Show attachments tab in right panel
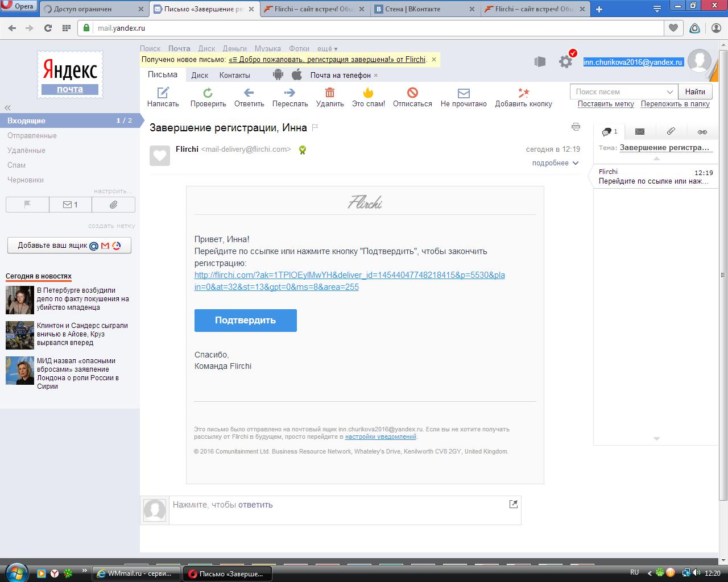728x582 pixels. 671,132
